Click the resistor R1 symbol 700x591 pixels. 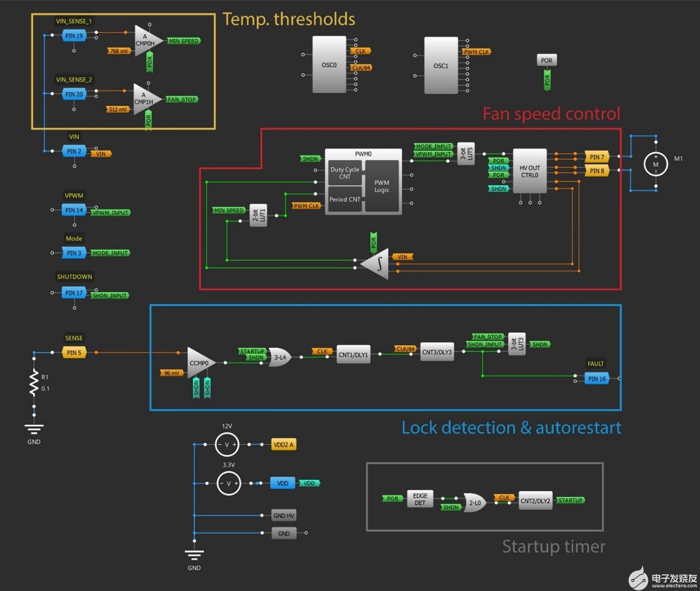coord(34,383)
